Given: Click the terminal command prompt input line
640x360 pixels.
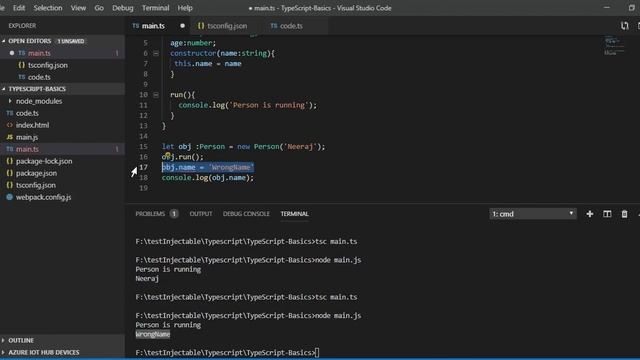Looking at the screenshot, I should point(227,353).
